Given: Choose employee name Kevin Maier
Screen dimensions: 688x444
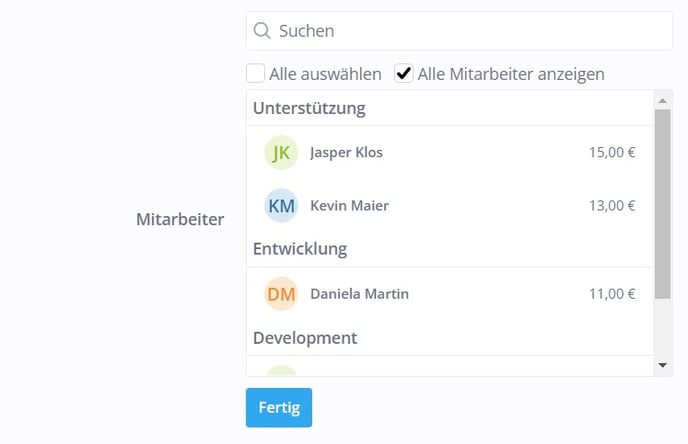Looking at the screenshot, I should point(349,205).
